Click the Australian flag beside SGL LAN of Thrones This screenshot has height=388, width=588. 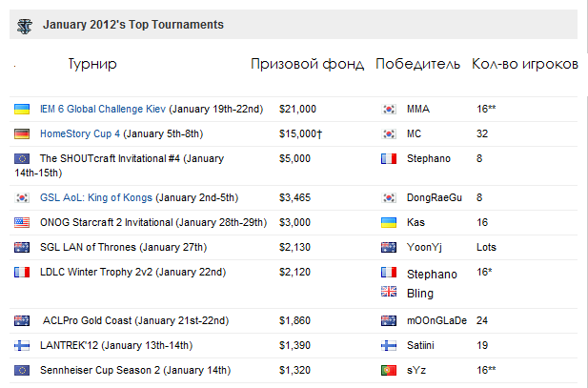(22, 247)
